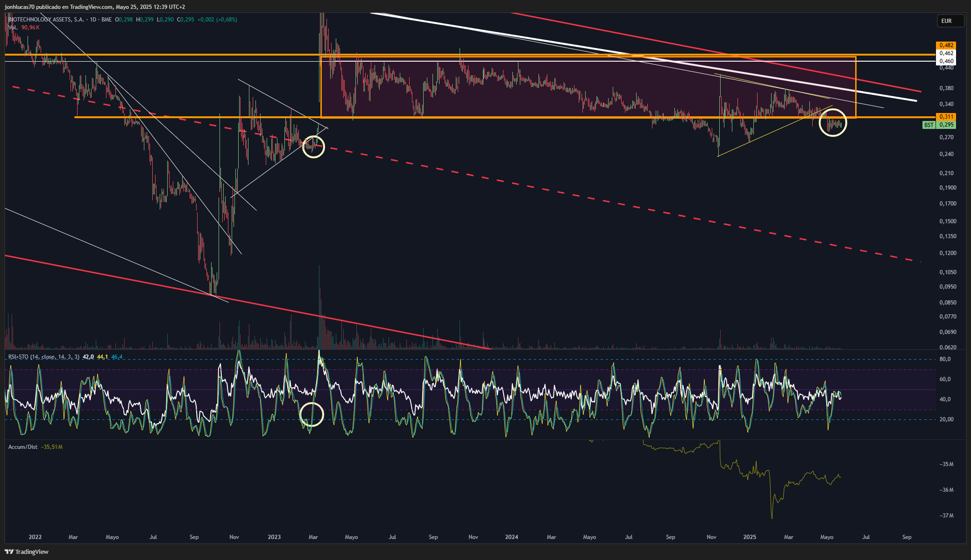Open the RSI+STO indicator legend

pyautogui.click(x=44, y=357)
